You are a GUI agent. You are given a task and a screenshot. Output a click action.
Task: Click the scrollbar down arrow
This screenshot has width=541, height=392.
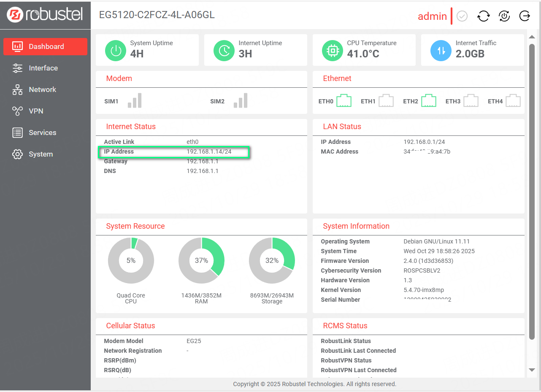click(532, 370)
